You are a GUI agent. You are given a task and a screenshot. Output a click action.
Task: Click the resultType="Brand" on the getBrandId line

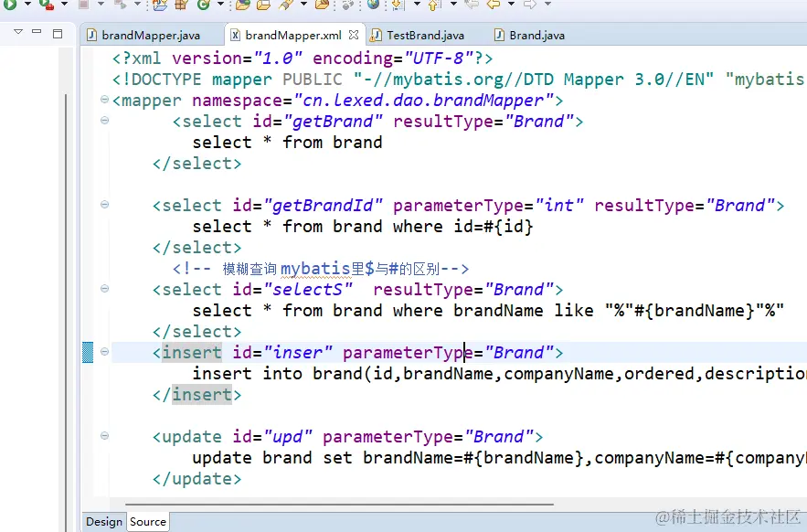click(x=685, y=206)
